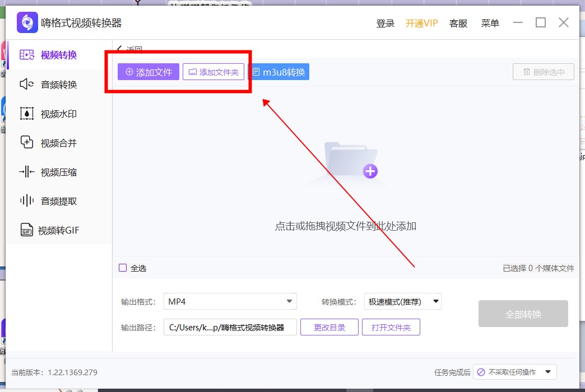Click the disabled 全部转换 convert button

point(523,314)
